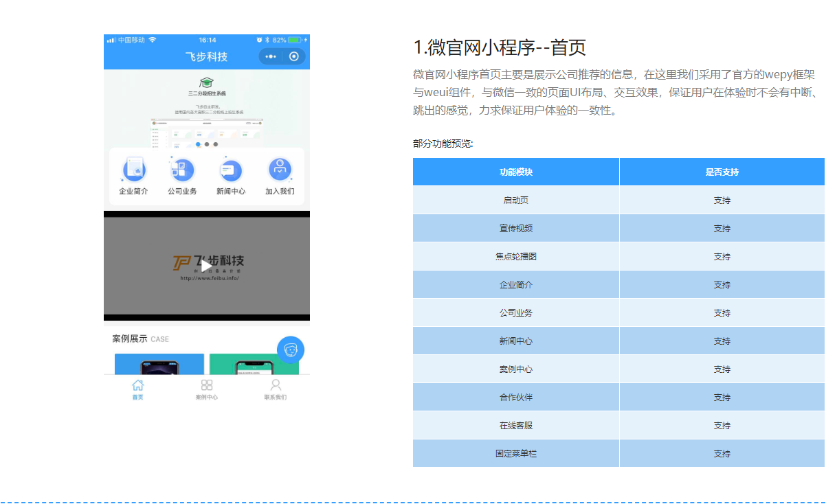The image size is (826, 504).
Task: Click 支持 in the table's 案例中心 row
Action: click(722, 369)
